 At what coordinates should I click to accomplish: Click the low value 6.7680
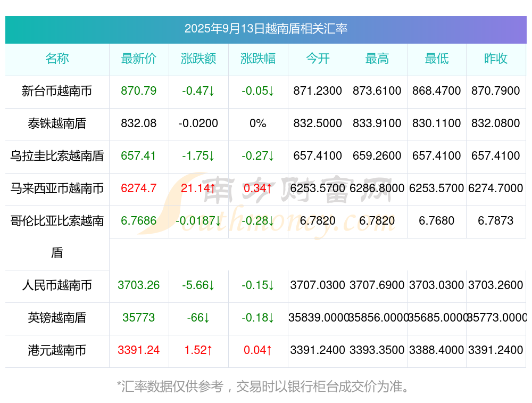click(x=437, y=221)
